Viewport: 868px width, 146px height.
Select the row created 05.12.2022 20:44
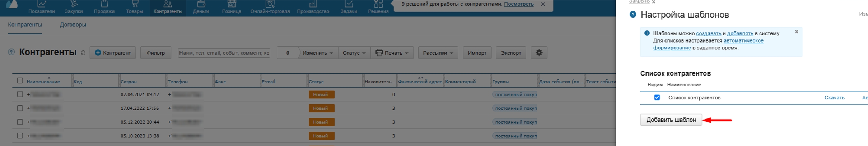[x=20, y=122]
